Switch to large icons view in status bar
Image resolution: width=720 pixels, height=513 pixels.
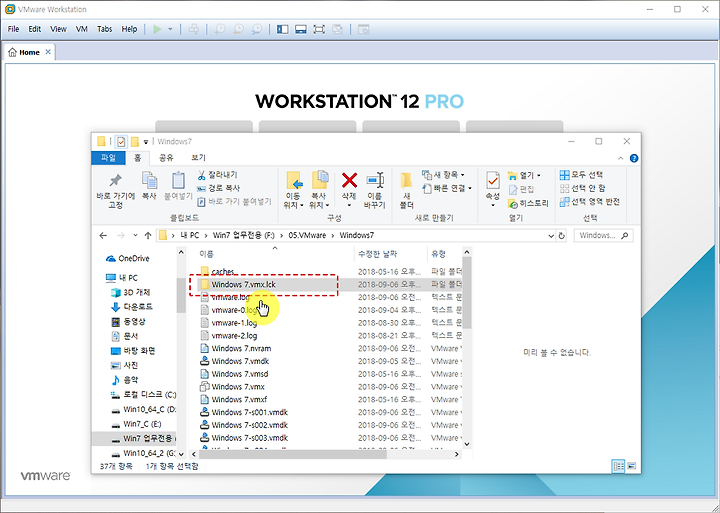[x=632, y=466]
